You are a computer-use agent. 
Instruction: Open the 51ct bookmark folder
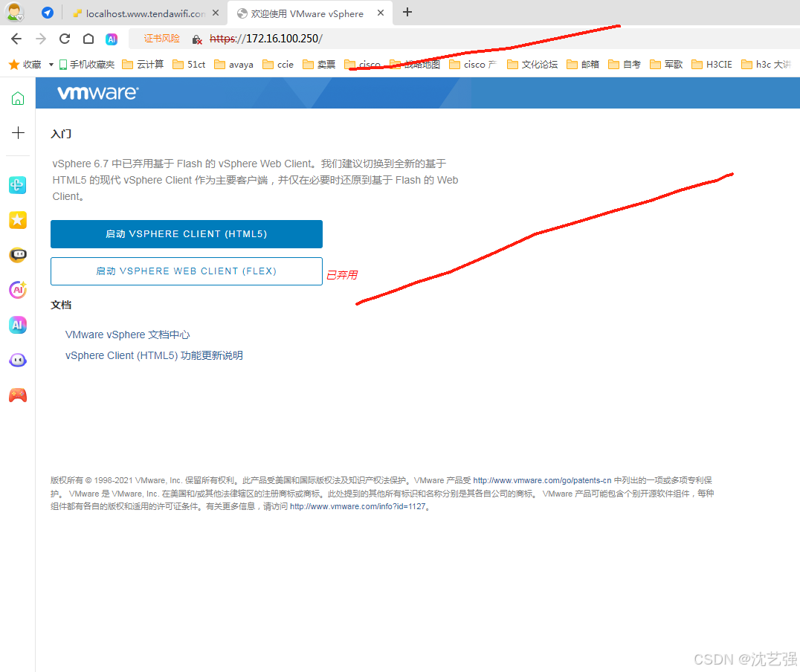tap(189, 64)
